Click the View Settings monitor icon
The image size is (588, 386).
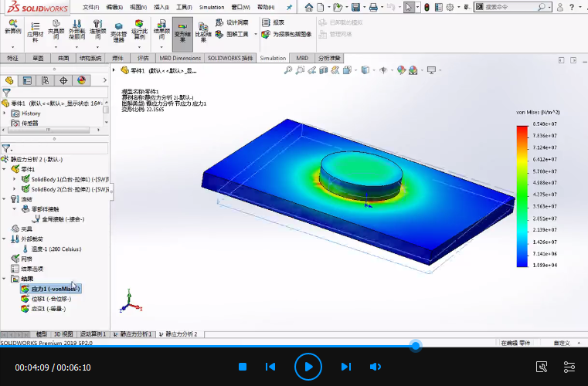click(x=432, y=70)
